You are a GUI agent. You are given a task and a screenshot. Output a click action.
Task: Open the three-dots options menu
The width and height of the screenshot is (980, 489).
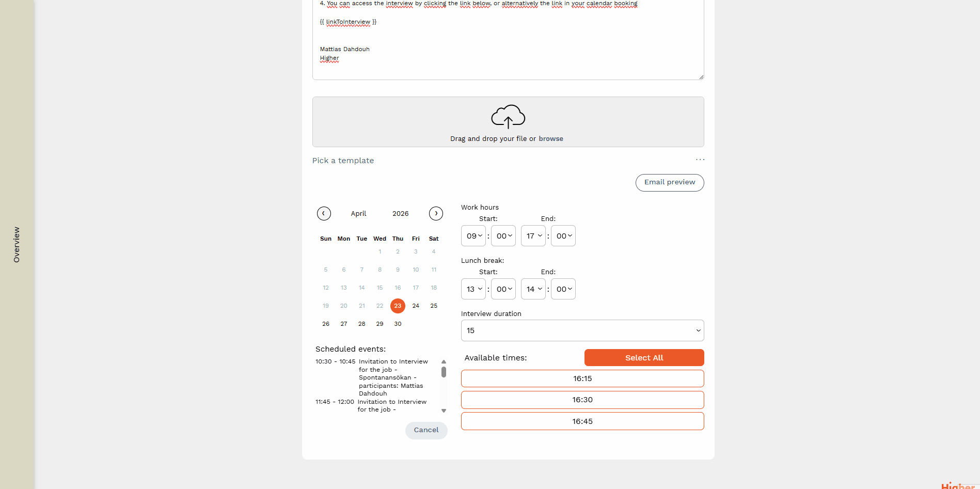pyautogui.click(x=700, y=160)
